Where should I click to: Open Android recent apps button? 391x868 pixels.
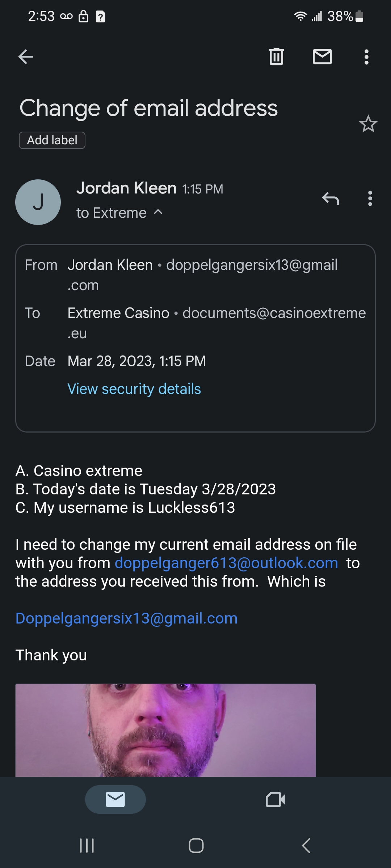point(87,846)
